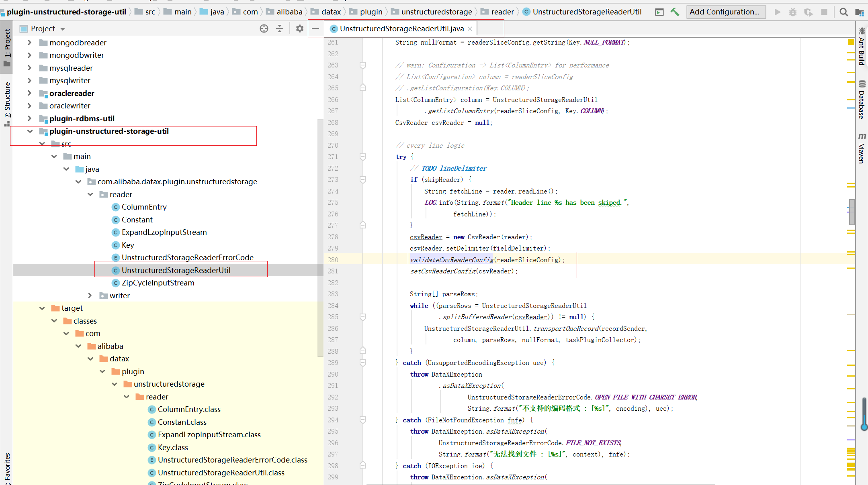Select the UnstructuredStorageReaderUtil.java editor tab
The image size is (868, 485).
point(401,29)
